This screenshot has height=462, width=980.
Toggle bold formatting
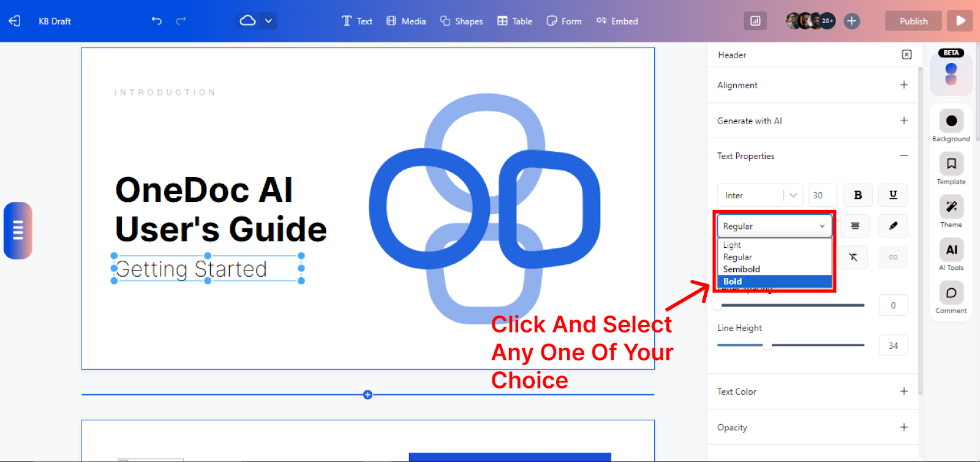tap(858, 195)
